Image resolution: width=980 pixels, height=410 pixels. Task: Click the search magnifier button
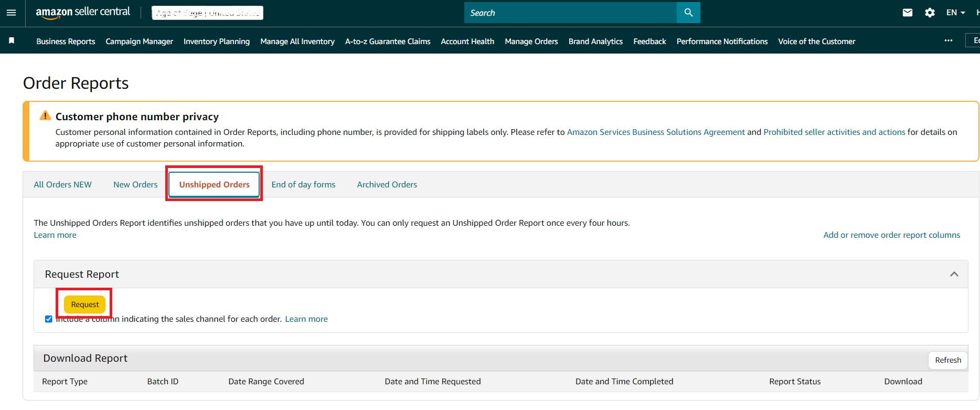(688, 13)
